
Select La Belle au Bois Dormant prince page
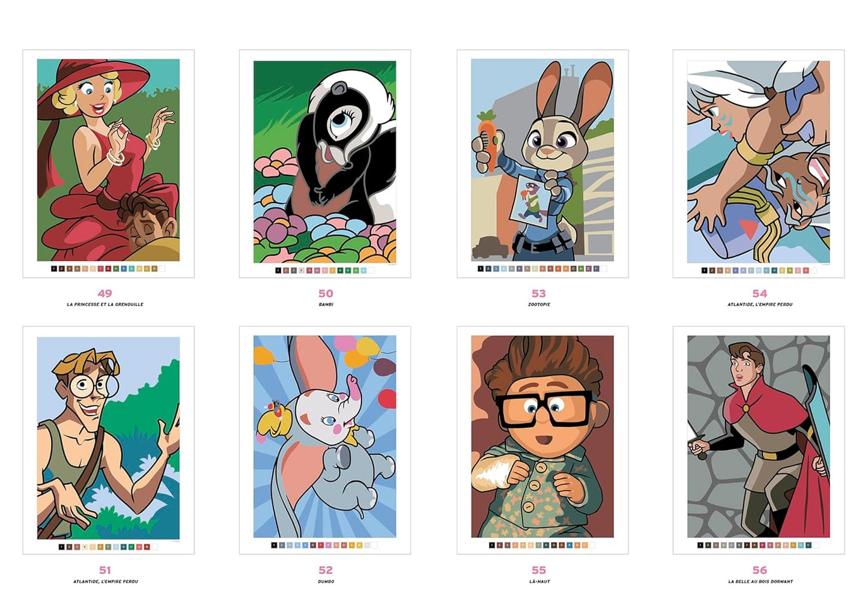(x=759, y=436)
